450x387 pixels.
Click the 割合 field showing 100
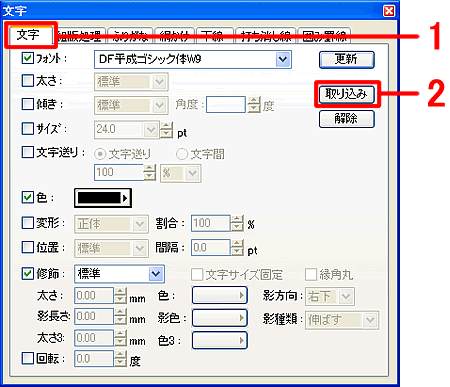[x=211, y=223]
